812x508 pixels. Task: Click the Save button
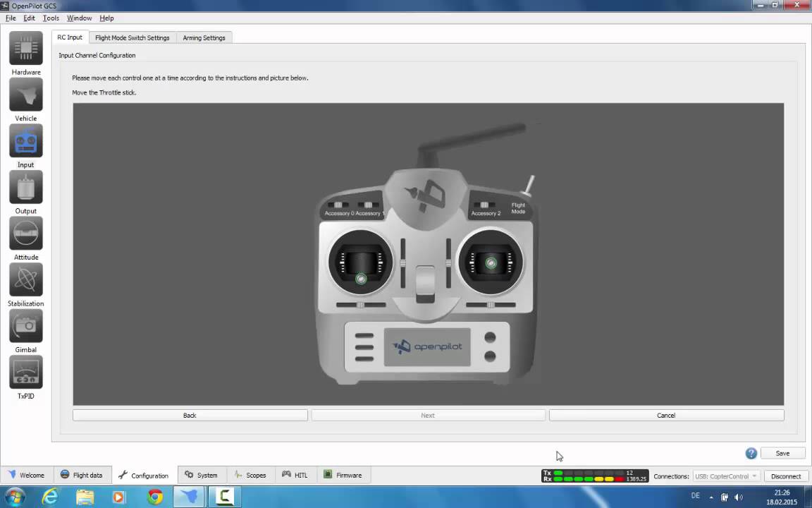tap(782, 453)
